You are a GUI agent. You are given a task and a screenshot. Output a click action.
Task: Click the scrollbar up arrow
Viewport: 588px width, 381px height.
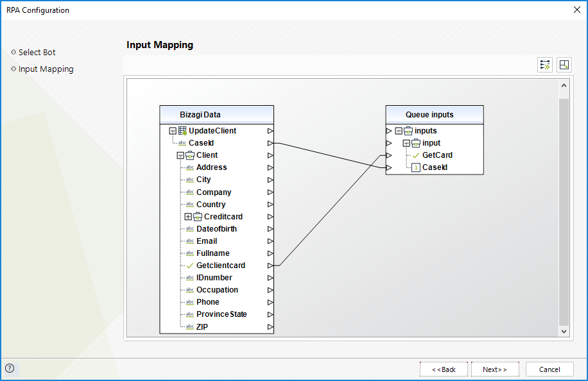pyautogui.click(x=564, y=85)
